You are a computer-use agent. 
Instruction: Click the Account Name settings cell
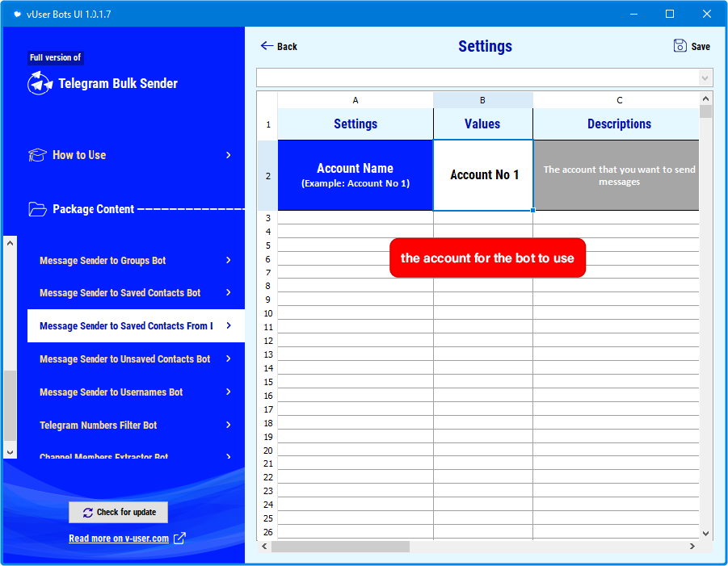click(356, 175)
